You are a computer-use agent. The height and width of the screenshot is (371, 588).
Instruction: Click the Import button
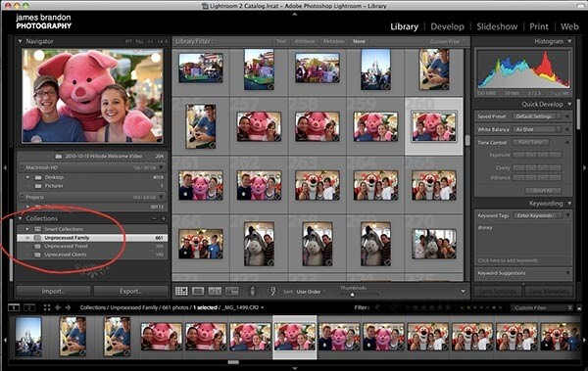point(54,291)
